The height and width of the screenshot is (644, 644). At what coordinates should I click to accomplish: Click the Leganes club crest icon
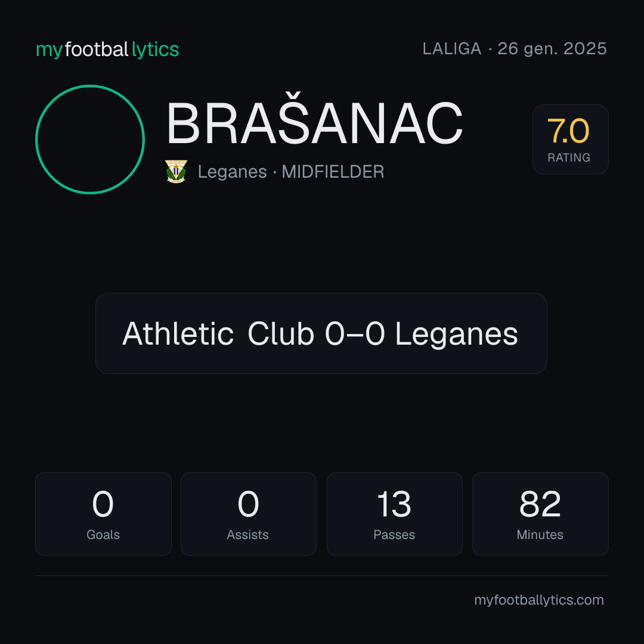click(176, 171)
